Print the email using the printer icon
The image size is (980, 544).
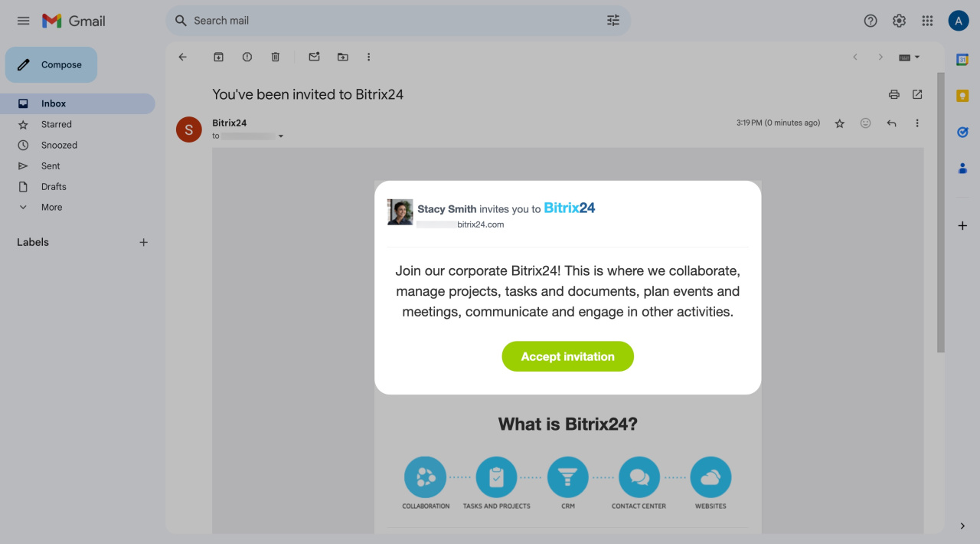pyautogui.click(x=893, y=94)
